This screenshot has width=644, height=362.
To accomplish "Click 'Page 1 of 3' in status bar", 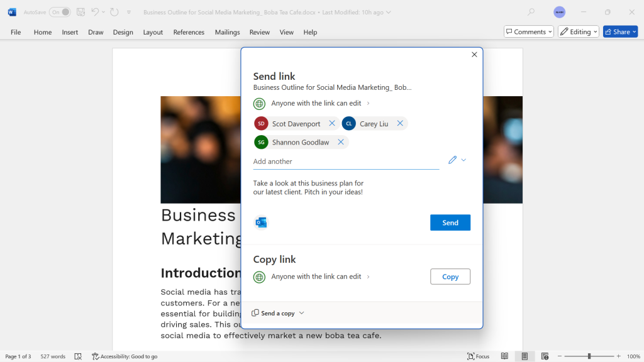I will [x=18, y=356].
